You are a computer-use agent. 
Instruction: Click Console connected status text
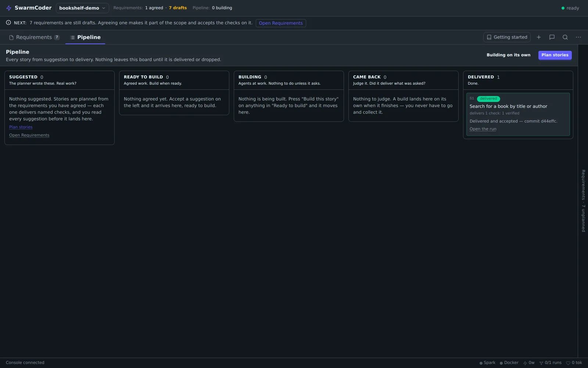(25, 363)
